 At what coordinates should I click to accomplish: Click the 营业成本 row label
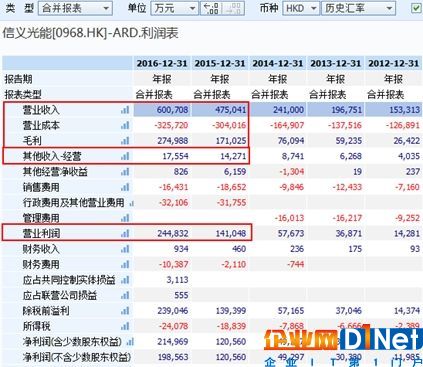(41, 125)
